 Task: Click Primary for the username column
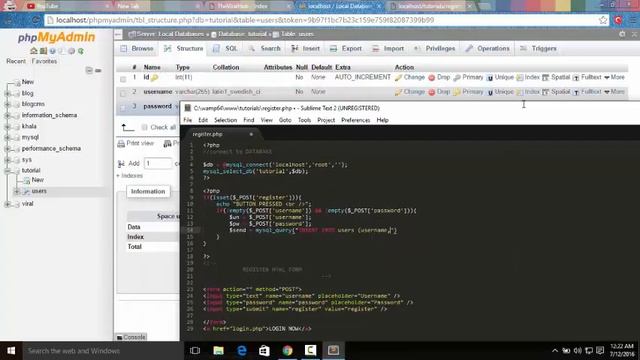[x=468, y=92]
